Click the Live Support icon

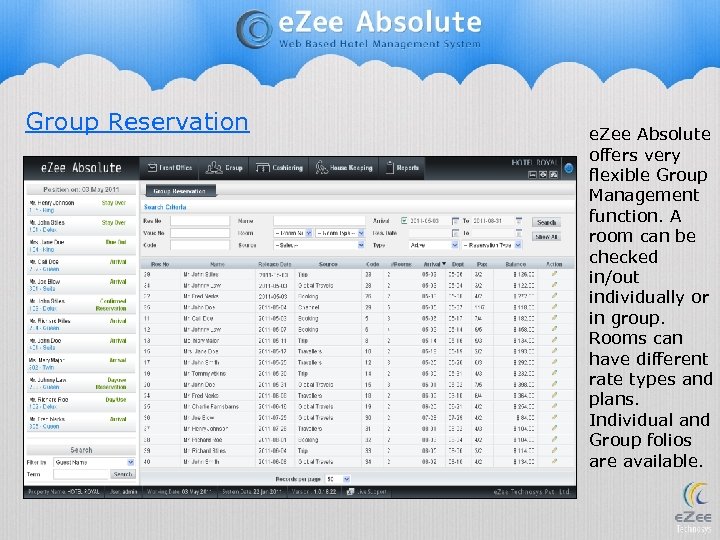click(x=350, y=492)
